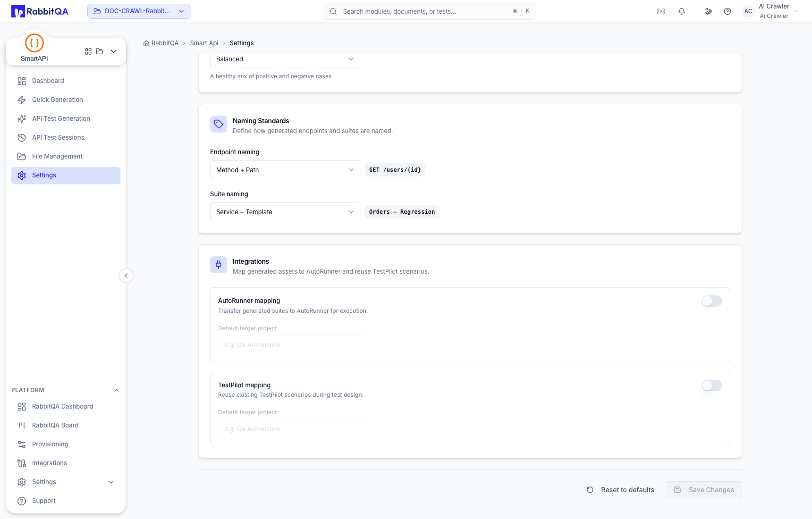The image size is (812, 519).
Task: Click the Support help icon
Action: [22, 501]
